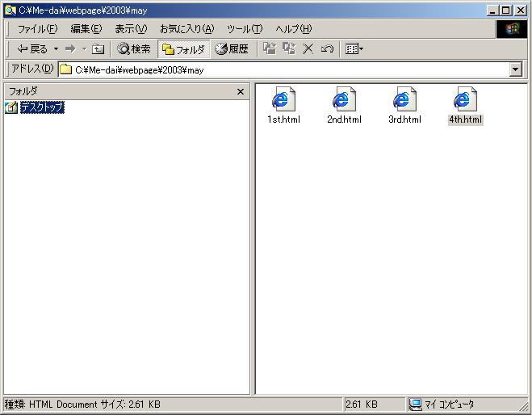The width and height of the screenshot is (532, 415).
Task: Click status text 種類: HTML Document
Action: [51, 405]
